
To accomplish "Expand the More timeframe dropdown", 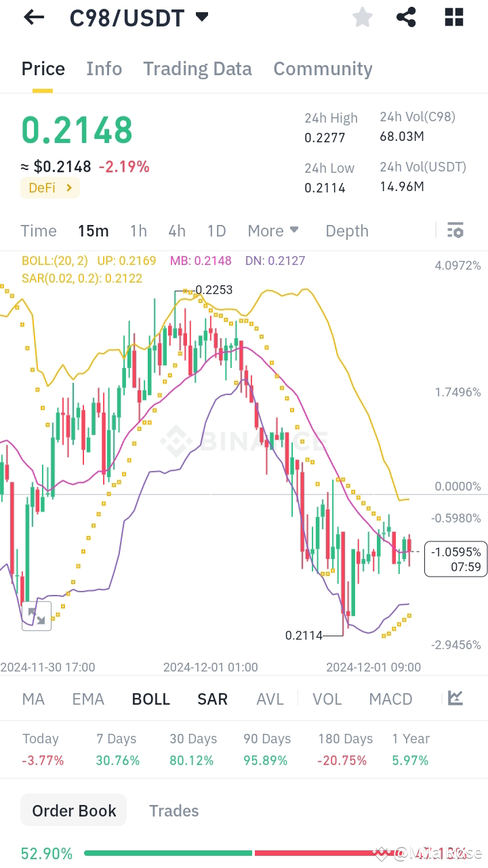I will (273, 230).
